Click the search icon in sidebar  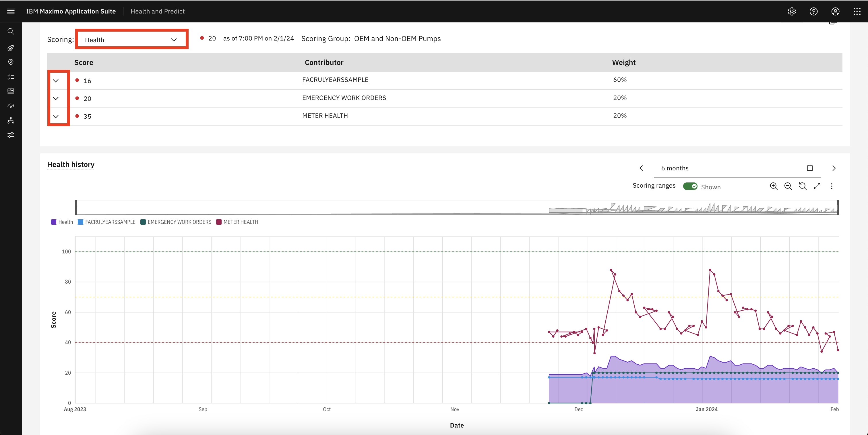point(11,31)
